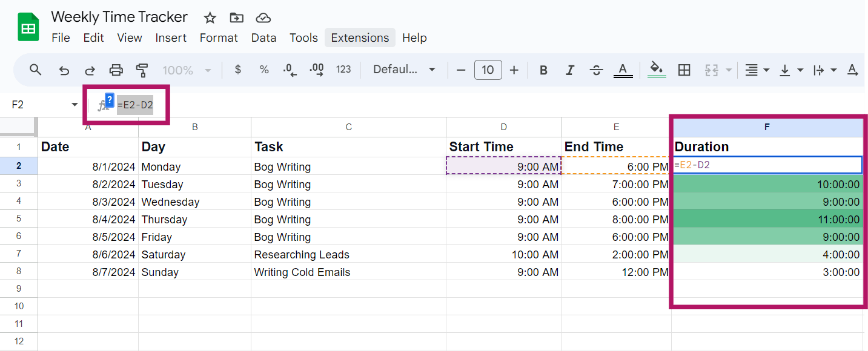Move document to a folder
Image resolution: width=868 pixels, height=351 pixels.
pyautogui.click(x=236, y=18)
